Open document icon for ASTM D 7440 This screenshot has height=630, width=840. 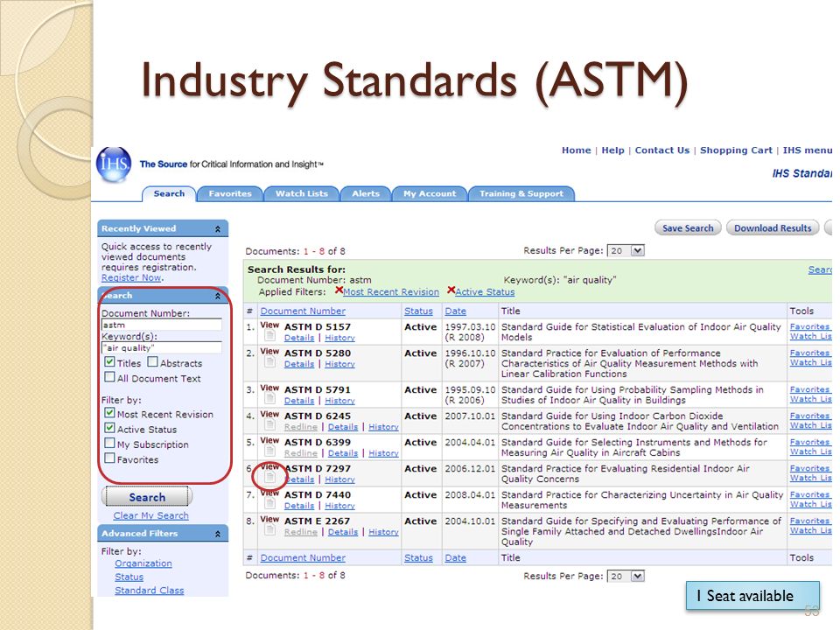(x=270, y=504)
